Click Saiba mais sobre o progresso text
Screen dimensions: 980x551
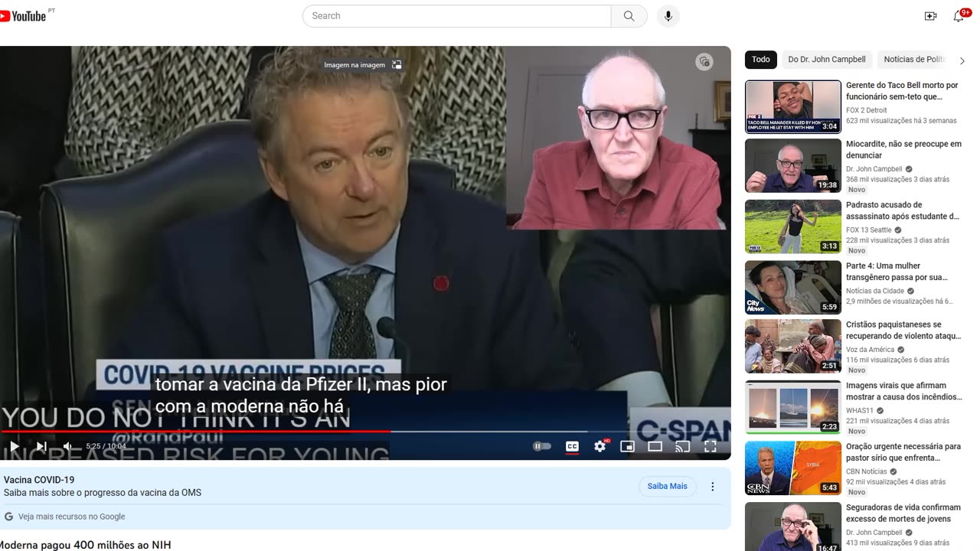click(x=103, y=493)
